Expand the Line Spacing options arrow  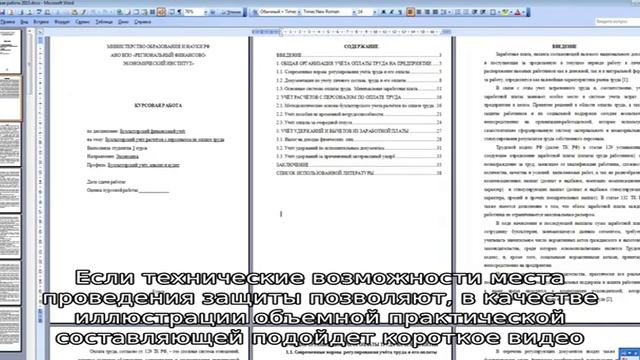[x=449, y=12]
